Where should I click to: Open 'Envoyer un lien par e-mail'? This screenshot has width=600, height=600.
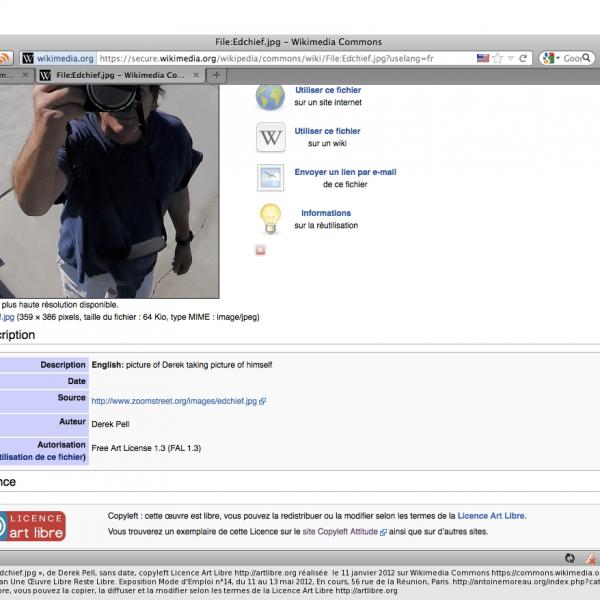click(345, 172)
